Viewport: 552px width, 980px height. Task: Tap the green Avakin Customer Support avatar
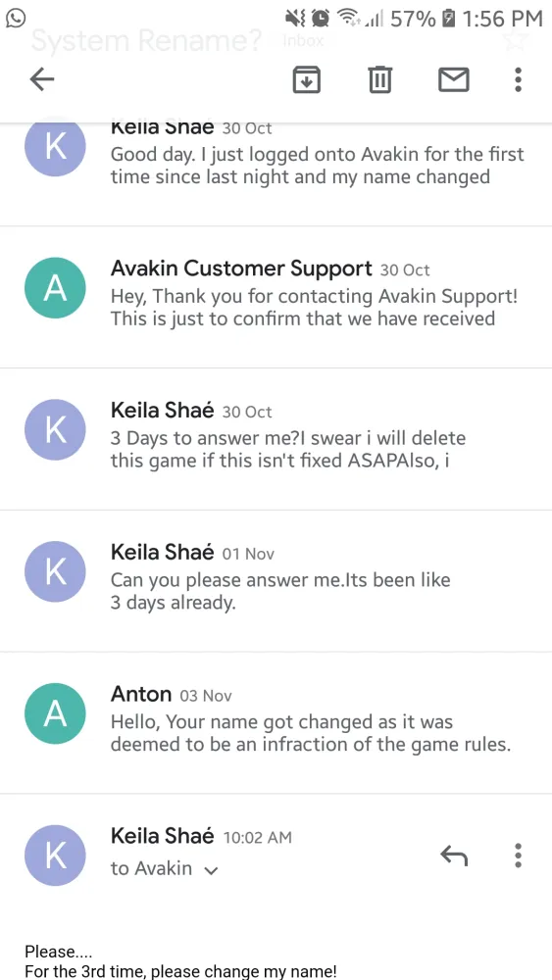[55, 287]
